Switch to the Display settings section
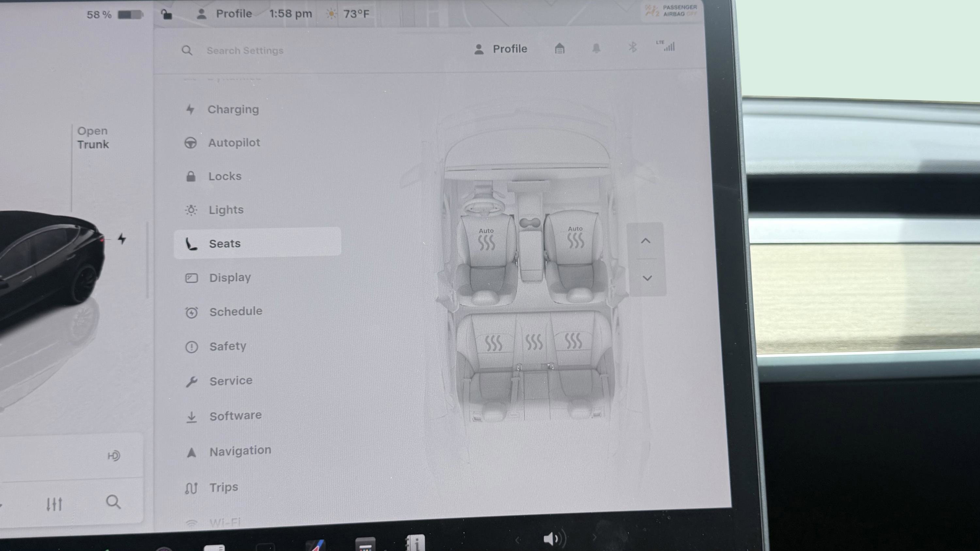Image resolution: width=980 pixels, height=551 pixels. point(231,277)
